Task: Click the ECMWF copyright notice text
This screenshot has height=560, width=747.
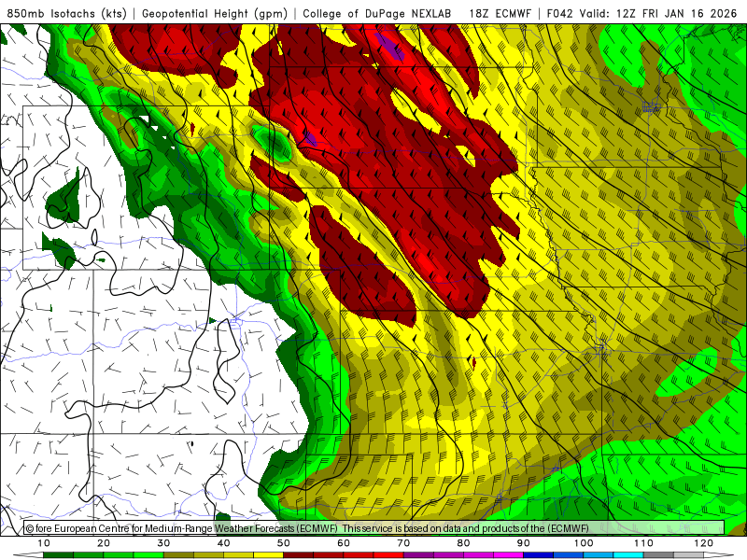Action: point(307,528)
